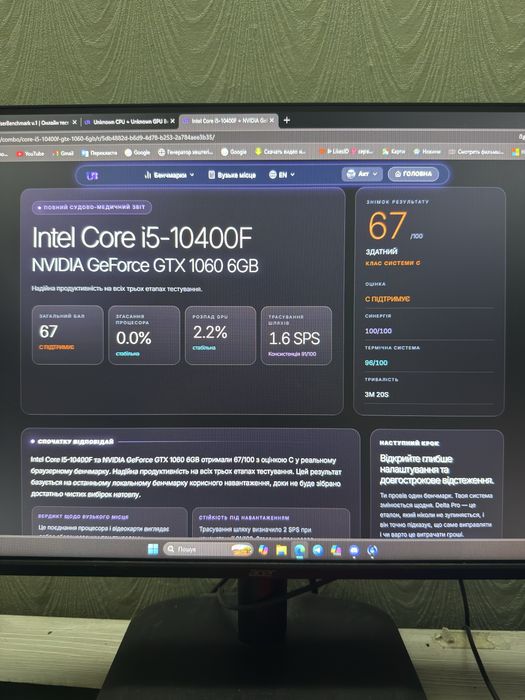This screenshot has height=700, width=525.
Task: Expand the EN language selector
Action: [282, 175]
